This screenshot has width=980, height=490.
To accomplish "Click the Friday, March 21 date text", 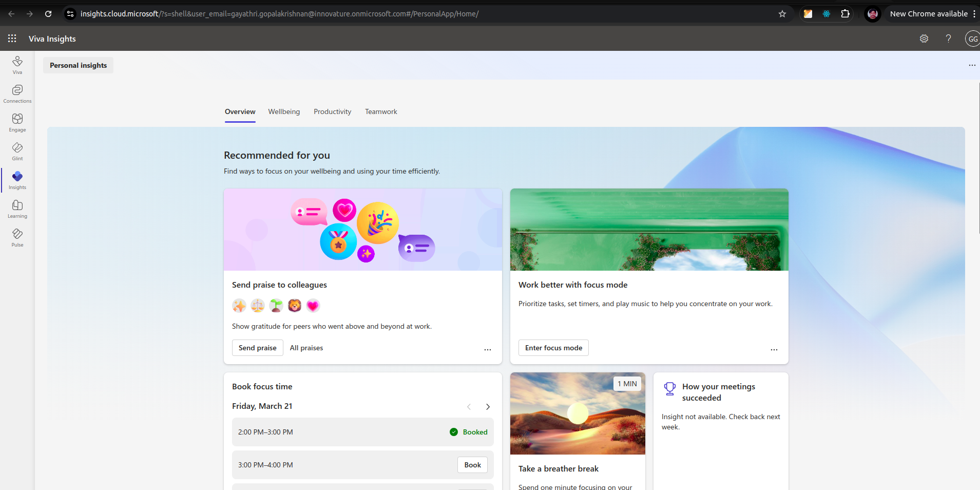I will pyautogui.click(x=262, y=406).
